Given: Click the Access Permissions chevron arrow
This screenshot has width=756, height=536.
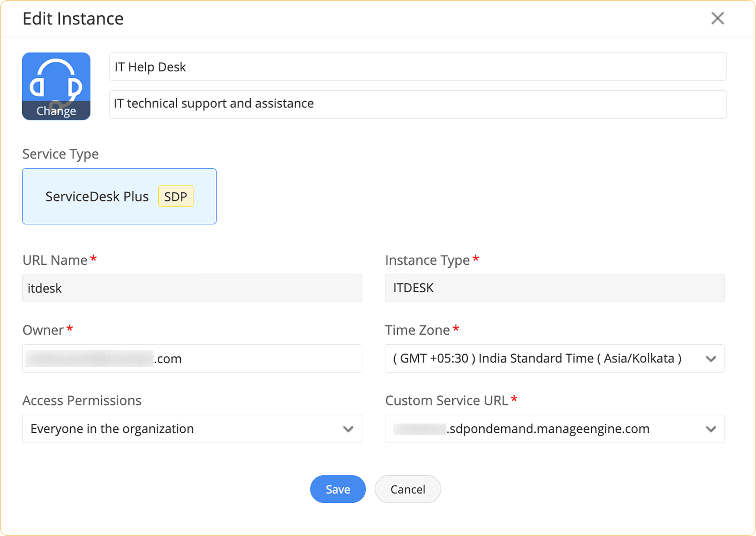Looking at the screenshot, I should pos(348,429).
